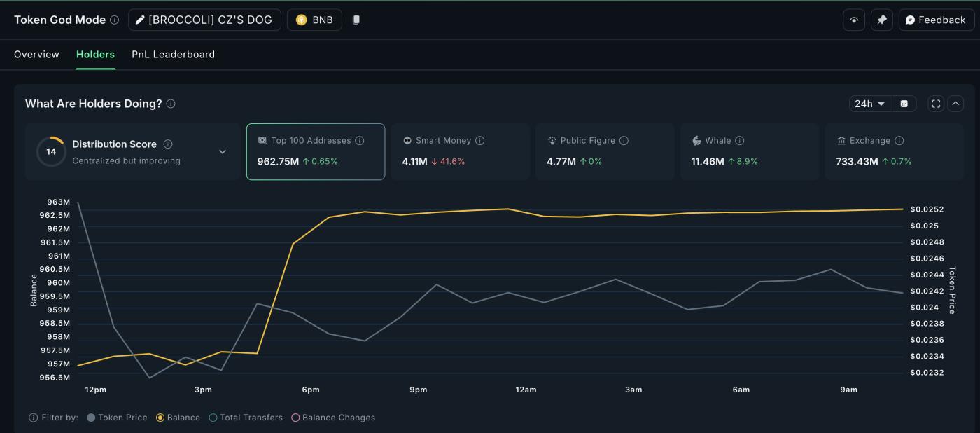Pin the token with the pin icon
The image size is (980, 433).
point(881,20)
